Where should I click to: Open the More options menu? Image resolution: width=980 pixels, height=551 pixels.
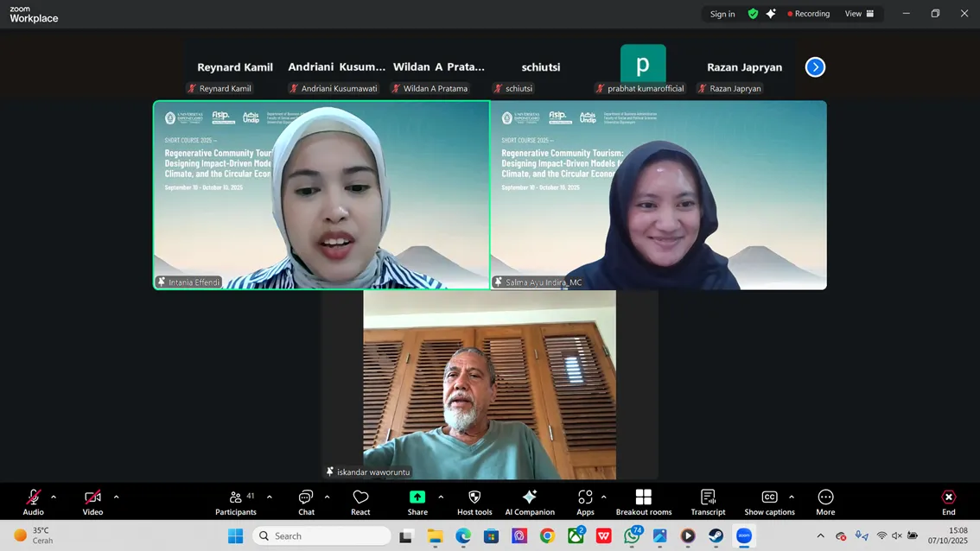tap(825, 502)
